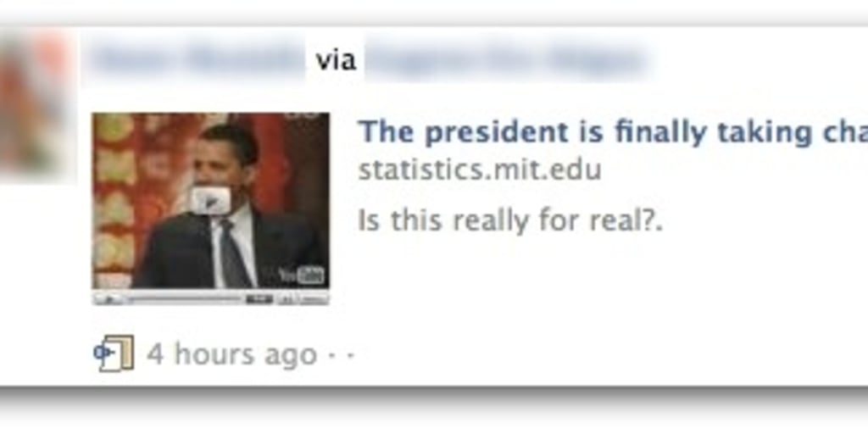Click the shared link icon beside the timestamp
The height and width of the screenshot is (434, 868).
click(x=114, y=353)
